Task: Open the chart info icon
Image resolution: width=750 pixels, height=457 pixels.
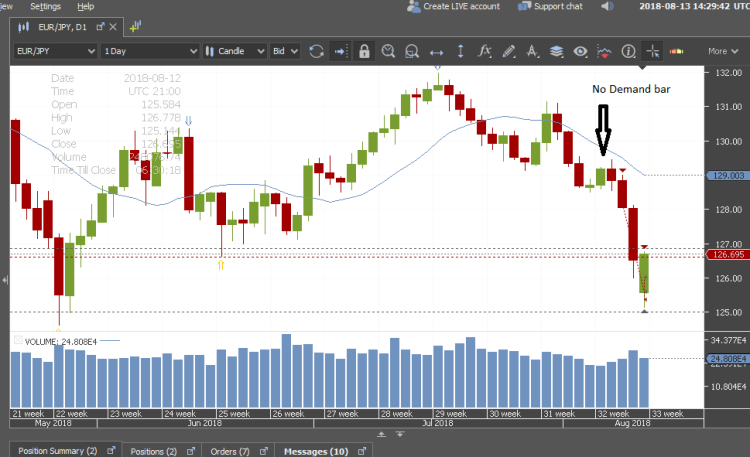Action: [x=628, y=51]
